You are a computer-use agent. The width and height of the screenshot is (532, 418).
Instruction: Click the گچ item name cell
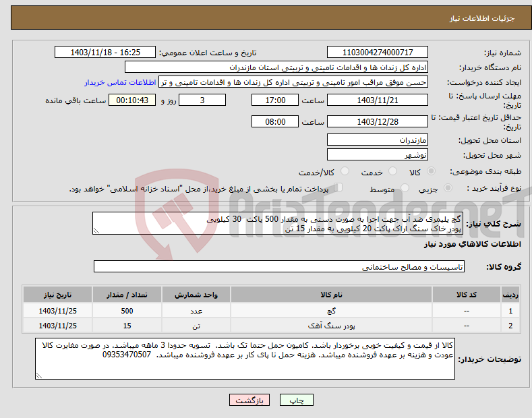tap(331, 310)
